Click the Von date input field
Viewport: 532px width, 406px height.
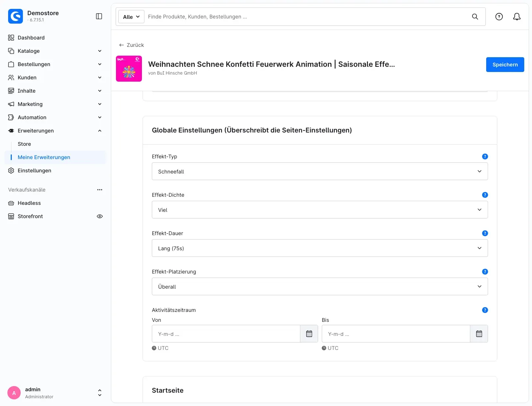click(226, 334)
